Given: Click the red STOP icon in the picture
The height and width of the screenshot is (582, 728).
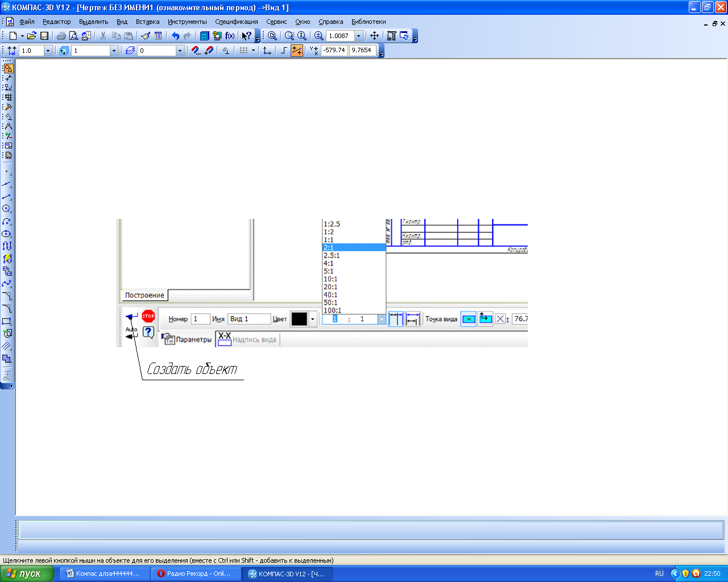Looking at the screenshot, I should (x=148, y=316).
